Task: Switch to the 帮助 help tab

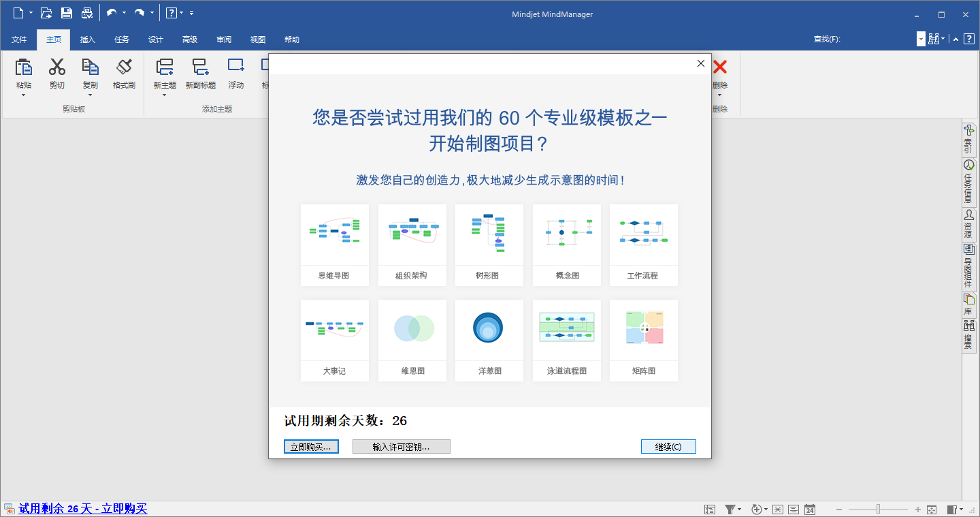Action: click(x=292, y=40)
